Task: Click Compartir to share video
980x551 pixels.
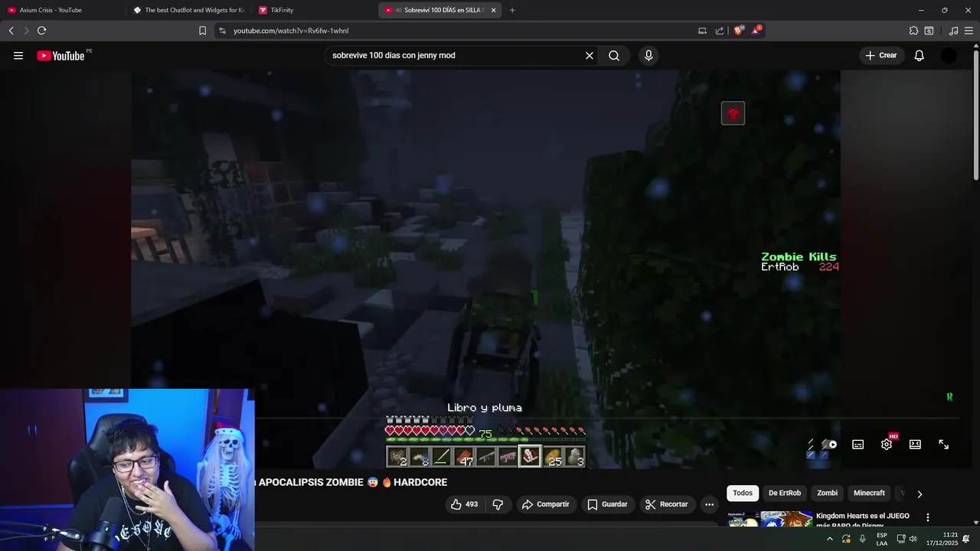Action: coord(545,504)
